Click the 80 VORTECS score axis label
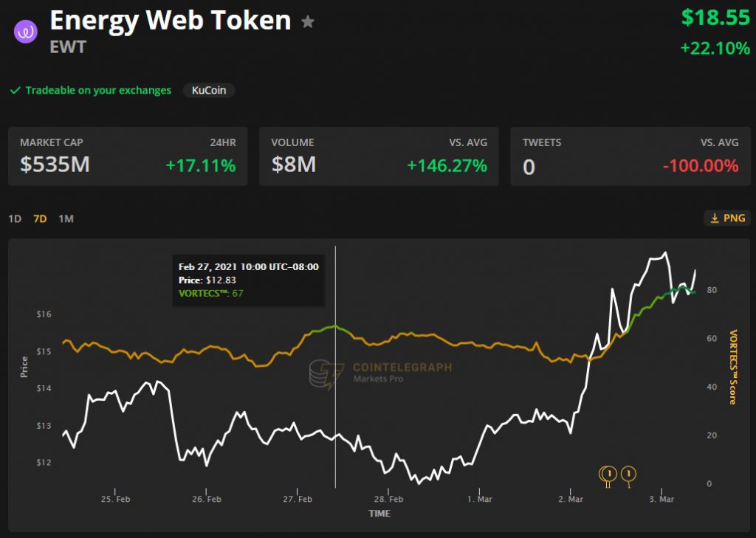 (x=712, y=290)
